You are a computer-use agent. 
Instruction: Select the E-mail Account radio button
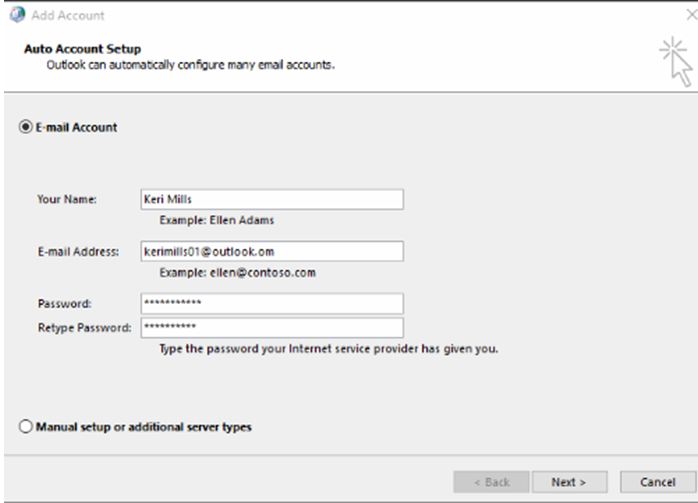tap(25, 127)
